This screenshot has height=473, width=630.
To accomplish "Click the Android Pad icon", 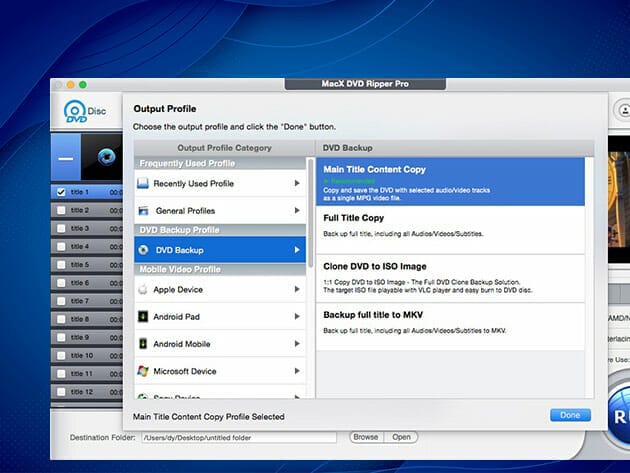I will pyautogui.click(x=144, y=317).
